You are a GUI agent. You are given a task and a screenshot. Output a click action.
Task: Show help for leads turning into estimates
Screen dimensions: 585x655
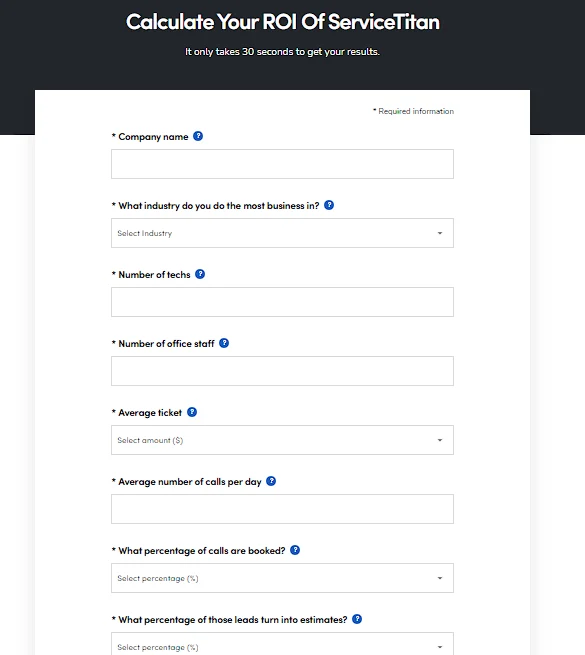click(357, 619)
